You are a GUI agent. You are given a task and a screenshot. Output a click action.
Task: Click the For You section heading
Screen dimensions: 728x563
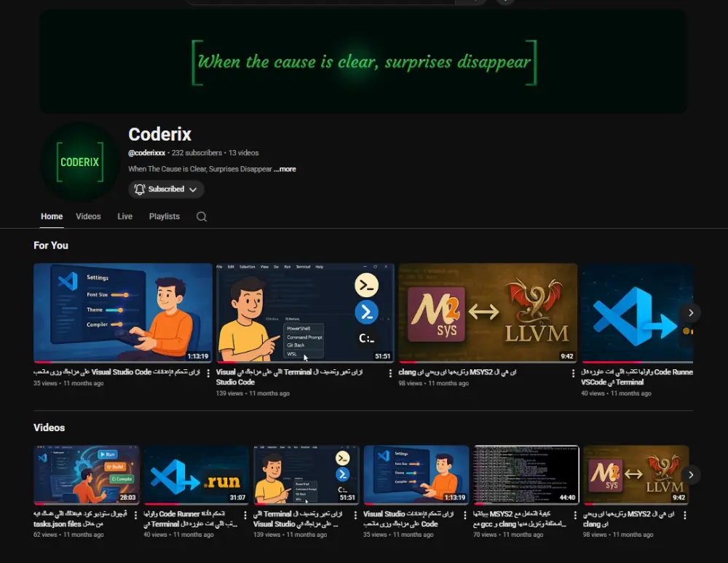point(51,245)
